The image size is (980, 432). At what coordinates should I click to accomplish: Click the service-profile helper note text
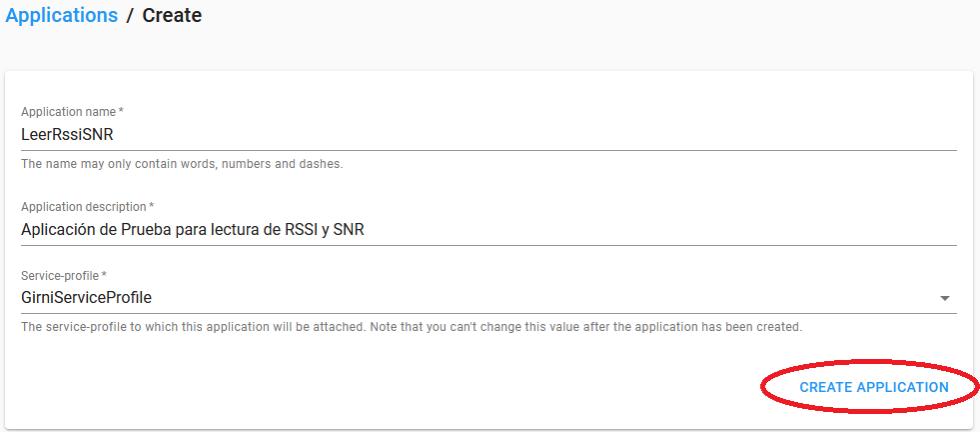(412, 327)
